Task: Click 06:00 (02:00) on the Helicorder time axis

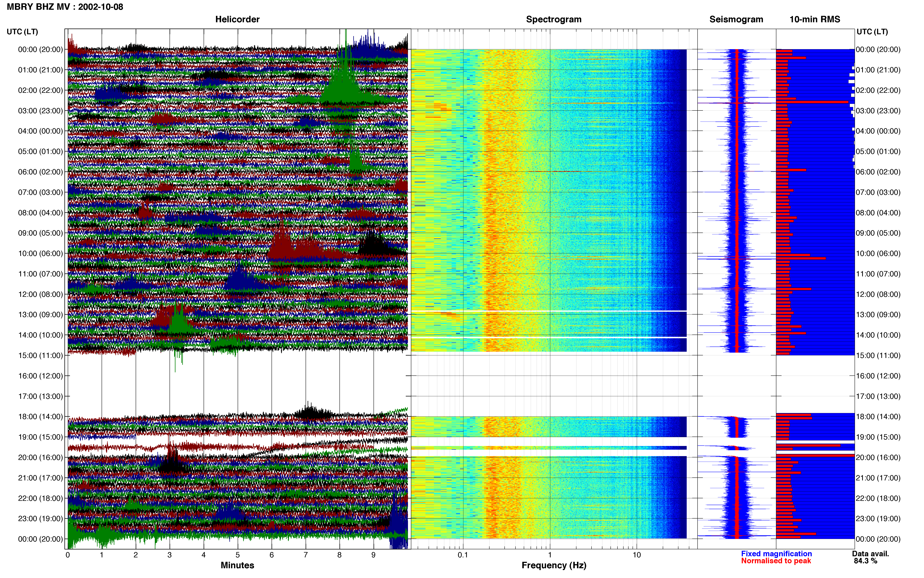Action: (x=41, y=172)
